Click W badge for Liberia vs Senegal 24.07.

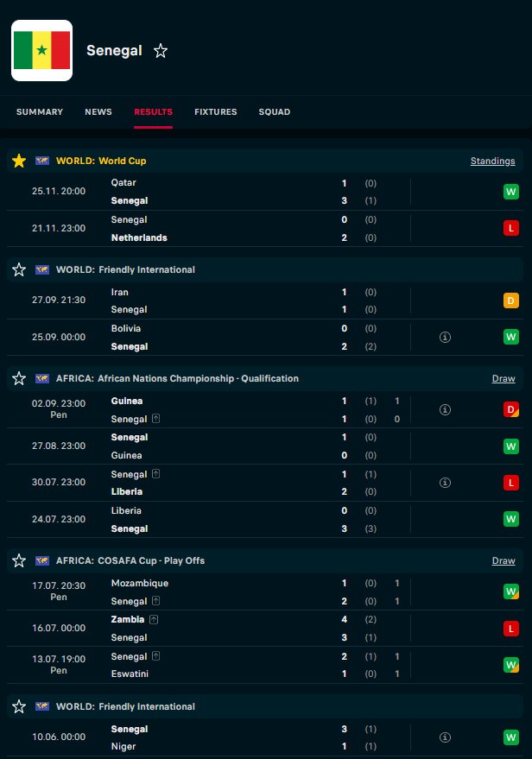(510, 519)
